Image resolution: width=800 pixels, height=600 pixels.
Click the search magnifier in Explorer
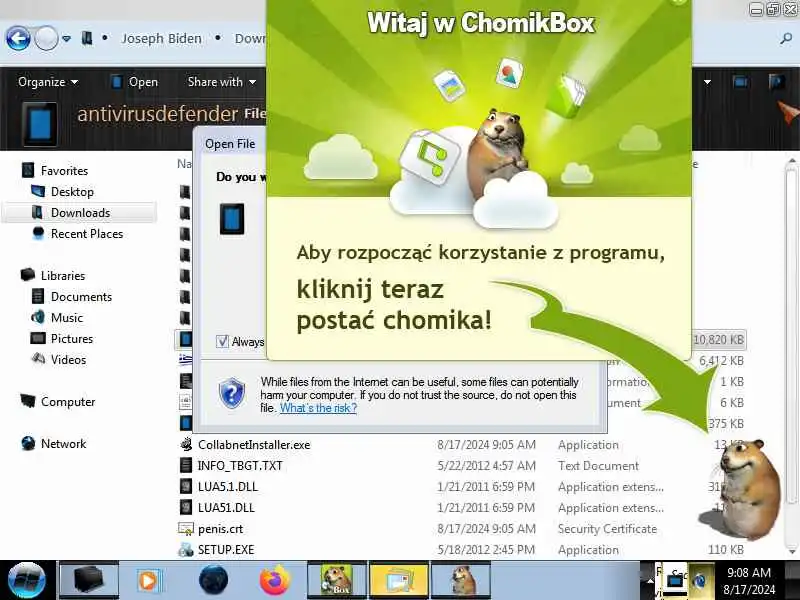coord(786,38)
